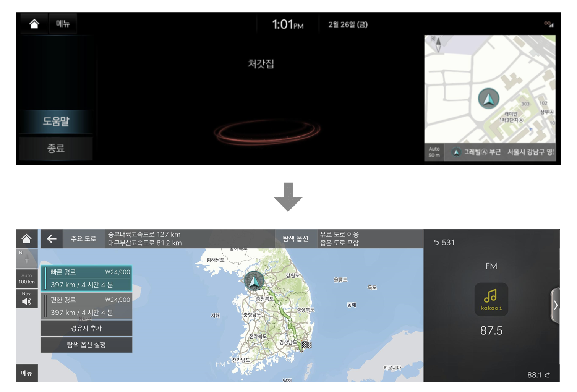577x392 pixels.
Task: Change the Auto 100 km map scale
Action: coord(27,279)
